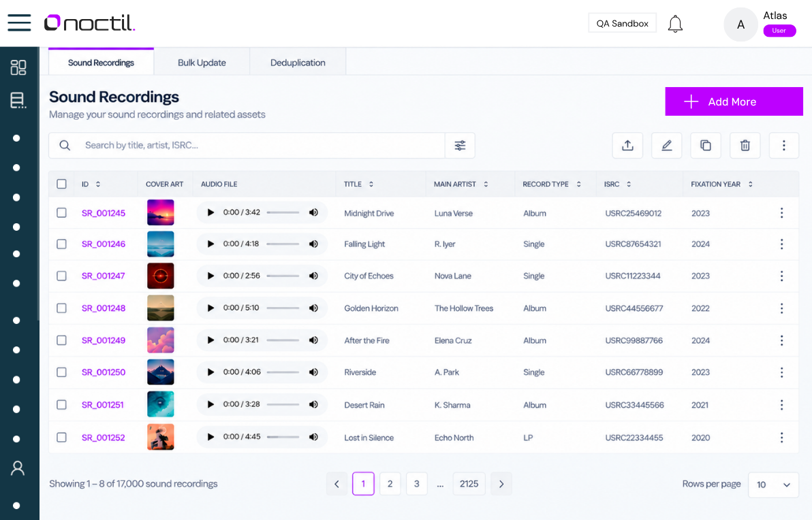This screenshot has width=812, height=520.
Task: Click the noctil logo
Action: coord(89,22)
